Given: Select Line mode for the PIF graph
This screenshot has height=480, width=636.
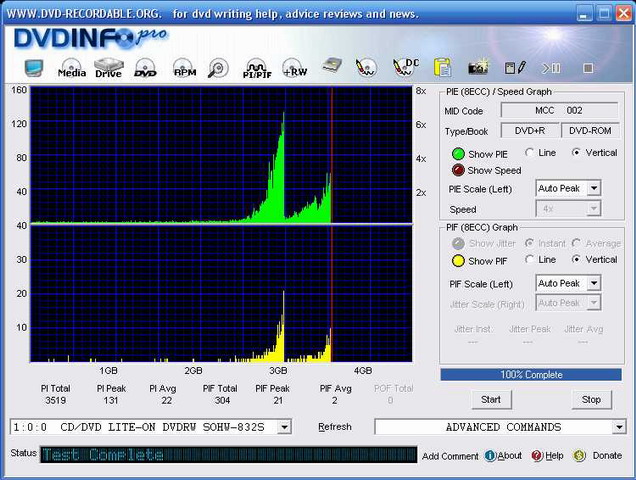Looking at the screenshot, I should [529, 259].
